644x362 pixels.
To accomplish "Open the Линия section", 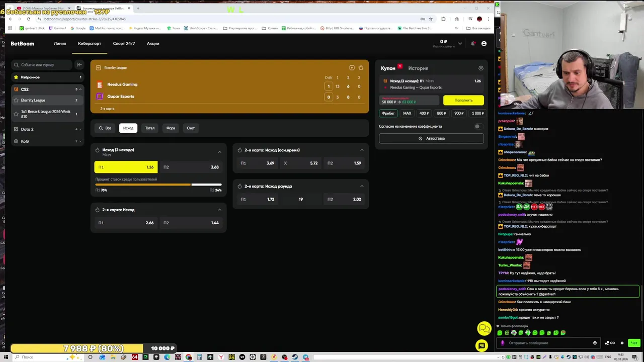I will pyautogui.click(x=60, y=44).
